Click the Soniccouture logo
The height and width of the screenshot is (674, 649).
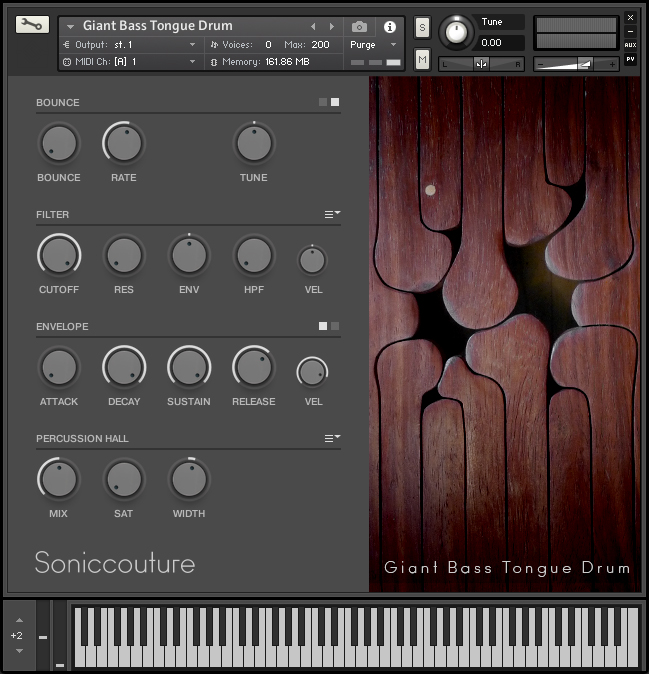pos(115,563)
